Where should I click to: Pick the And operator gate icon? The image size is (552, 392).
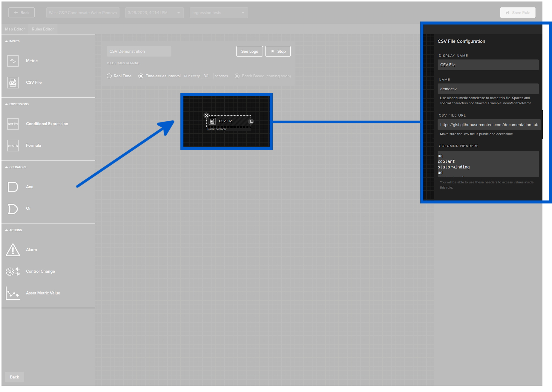pyautogui.click(x=13, y=187)
